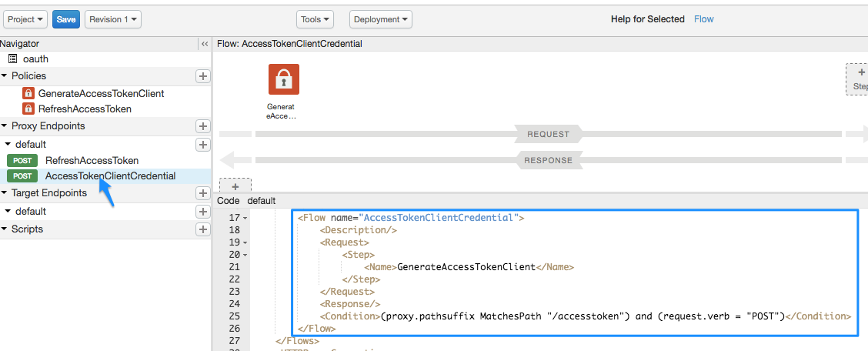Viewport: 868px width, 351px height.
Task: Click the GenerateAccessToken policy icon in the flow
Action: coord(283,79)
